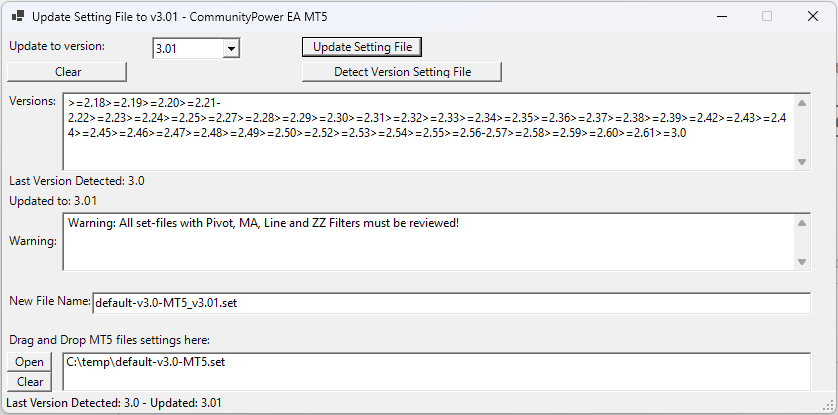Click the Versions box scroll down arrow
Image resolution: width=838 pixels, height=415 pixels.
coord(802,161)
